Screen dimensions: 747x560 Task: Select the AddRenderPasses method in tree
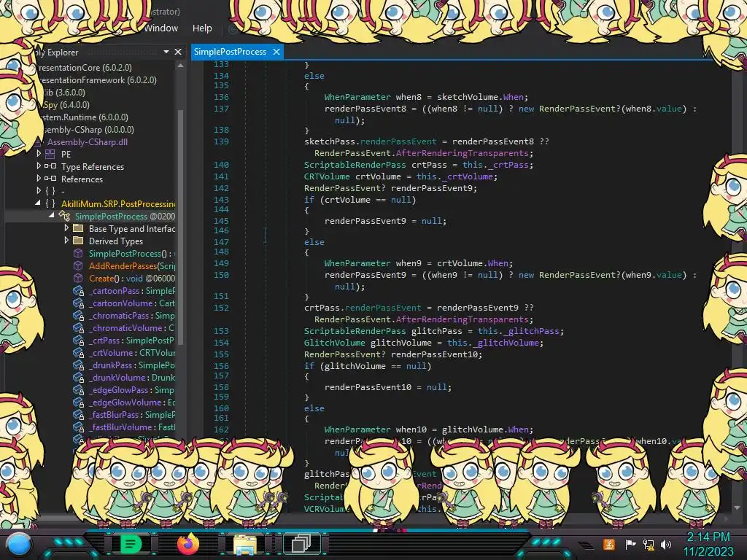[132, 265]
